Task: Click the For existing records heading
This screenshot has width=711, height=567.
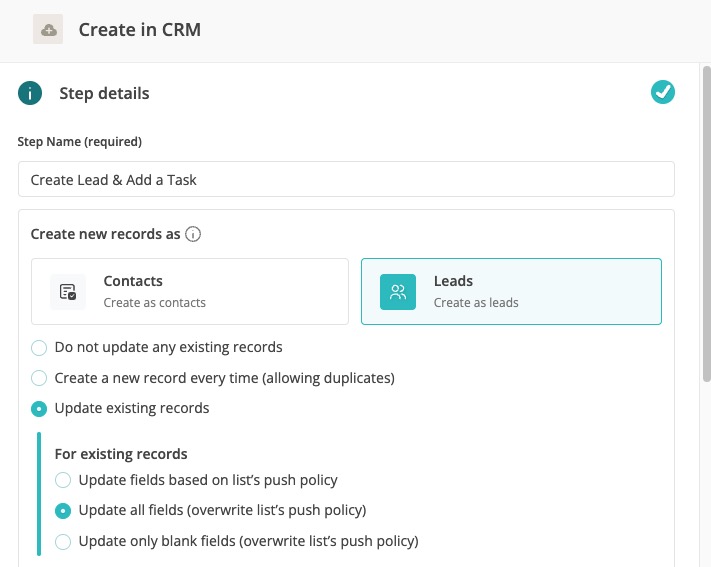Action: (121, 454)
